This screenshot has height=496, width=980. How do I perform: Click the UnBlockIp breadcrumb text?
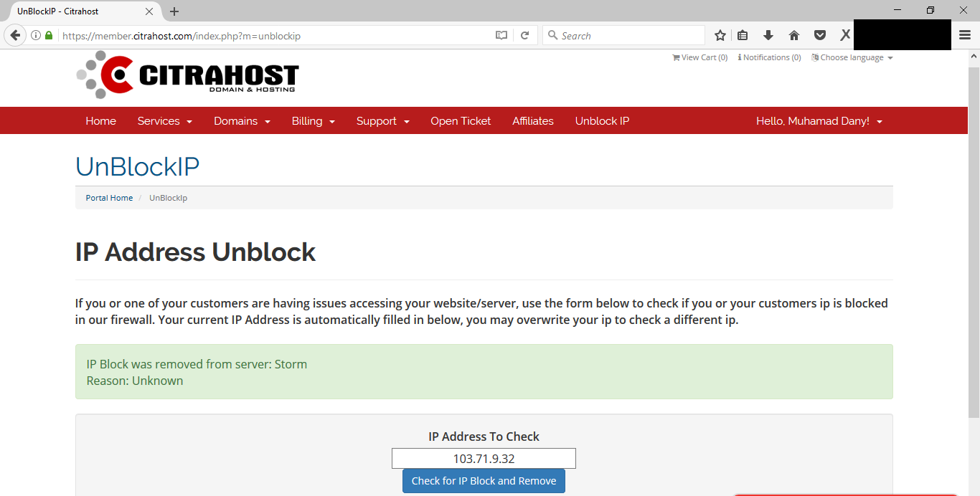[x=168, y=198]
